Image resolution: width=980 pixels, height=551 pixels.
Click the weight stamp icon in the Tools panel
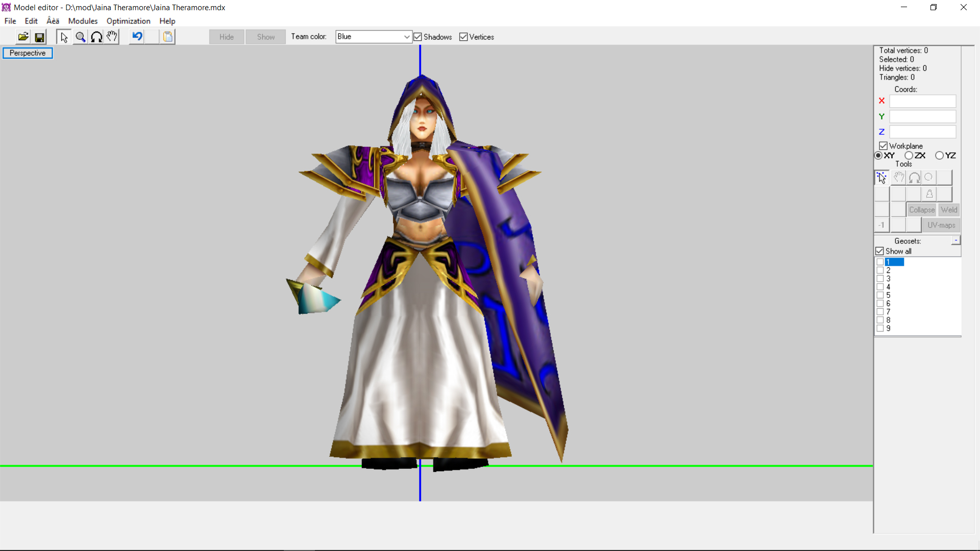pyautogui.click(x=929, y=194)
